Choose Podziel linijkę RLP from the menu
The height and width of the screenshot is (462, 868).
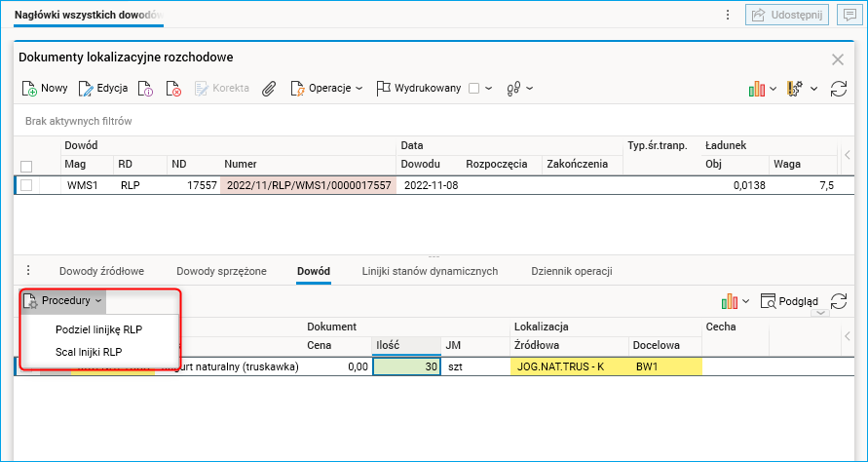[99, 329]
